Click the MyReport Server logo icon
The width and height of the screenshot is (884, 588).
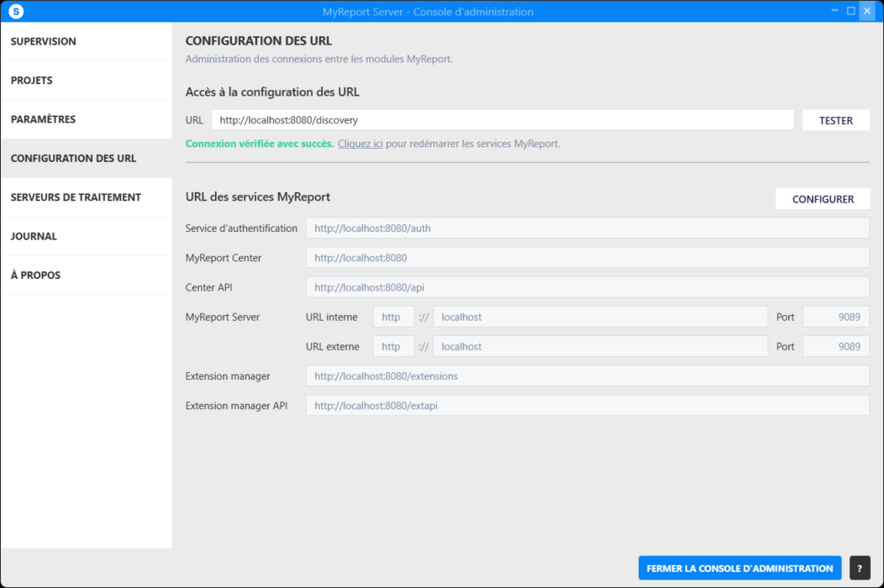[16, 12]
